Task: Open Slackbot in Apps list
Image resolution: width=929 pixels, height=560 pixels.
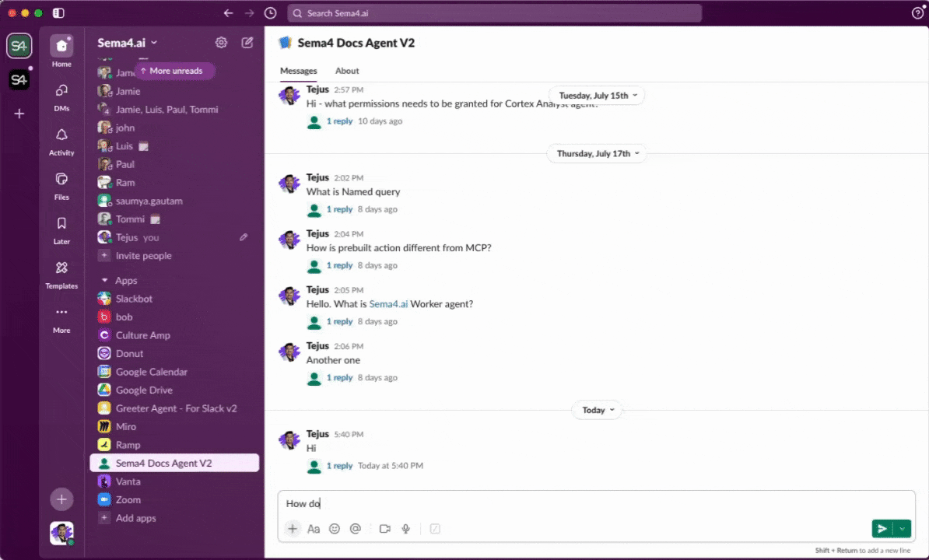Action: click(x=174, y=299)
